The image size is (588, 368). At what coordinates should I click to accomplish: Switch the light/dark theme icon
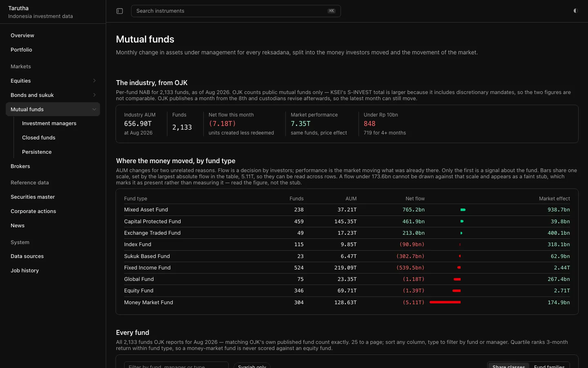pyautogui.click(x=575, y=11)
